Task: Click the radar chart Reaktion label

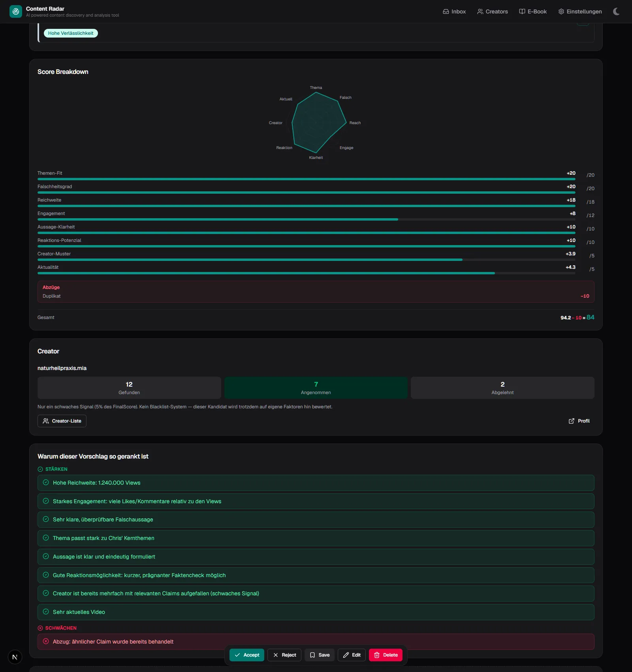Action: (x=284, y=148)
